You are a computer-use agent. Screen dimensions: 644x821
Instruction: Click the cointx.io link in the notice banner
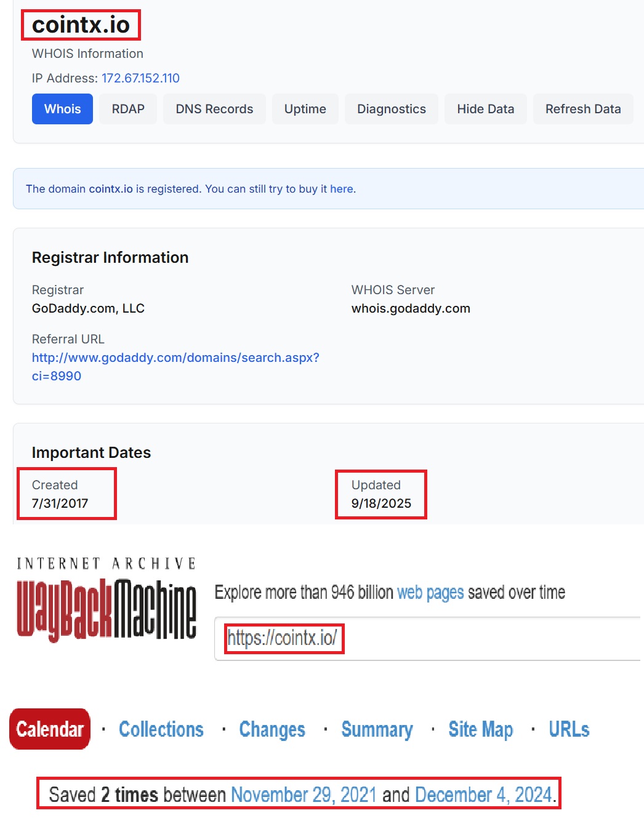(x=111, y=189)
